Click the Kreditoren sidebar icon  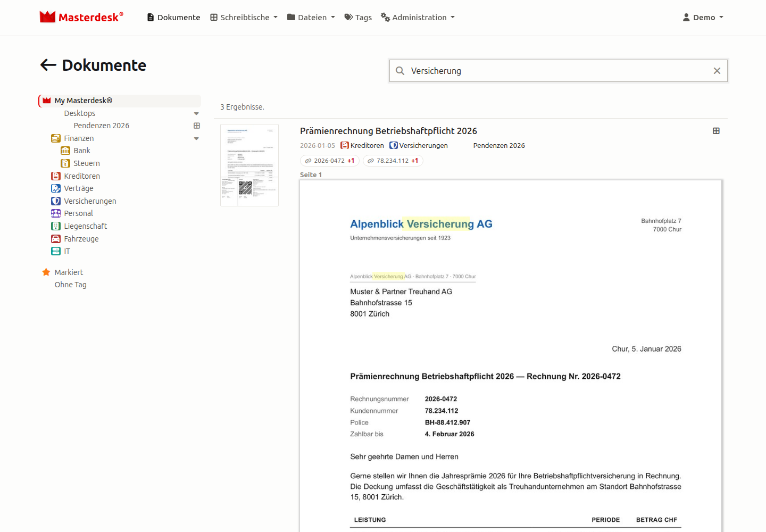click(x=56, y=176)
